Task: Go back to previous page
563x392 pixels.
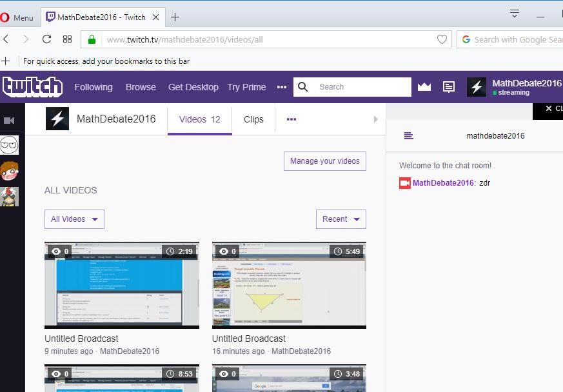Action: click(6, 39)
